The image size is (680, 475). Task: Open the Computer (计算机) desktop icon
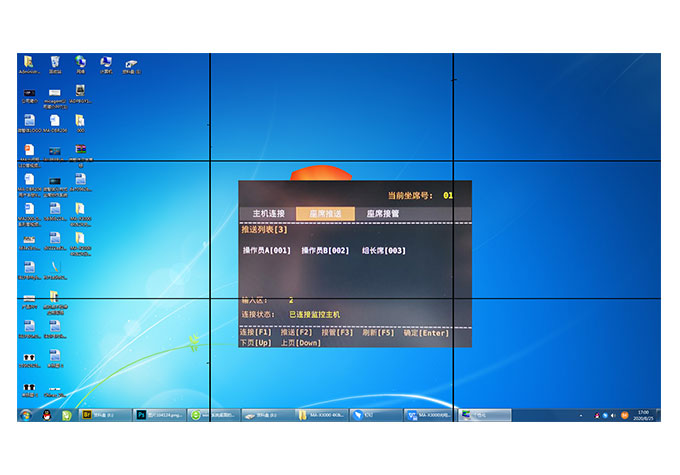click(106, 65)
